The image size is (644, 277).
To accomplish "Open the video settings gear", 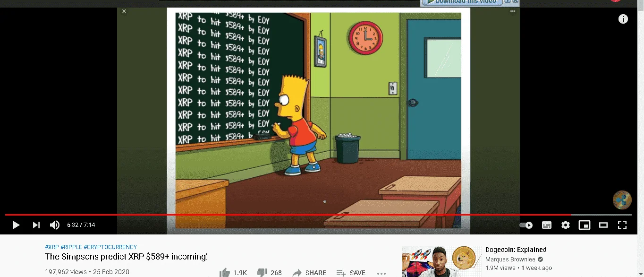I will pos(566,225).
